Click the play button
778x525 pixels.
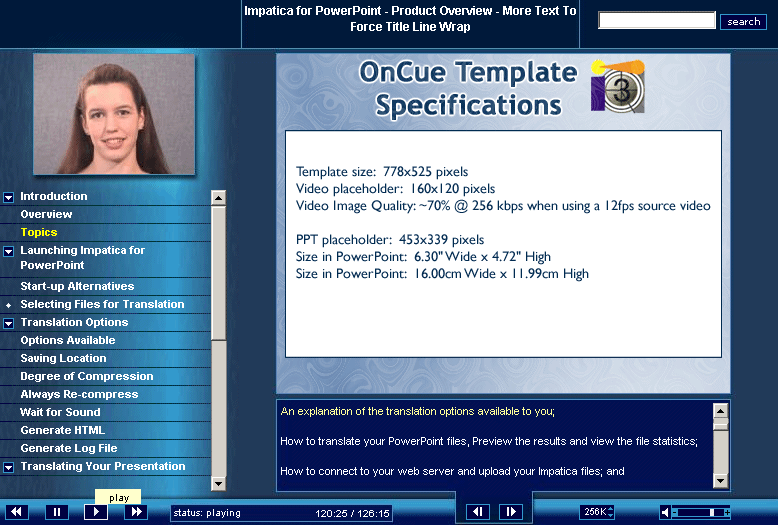coord(96,512)
